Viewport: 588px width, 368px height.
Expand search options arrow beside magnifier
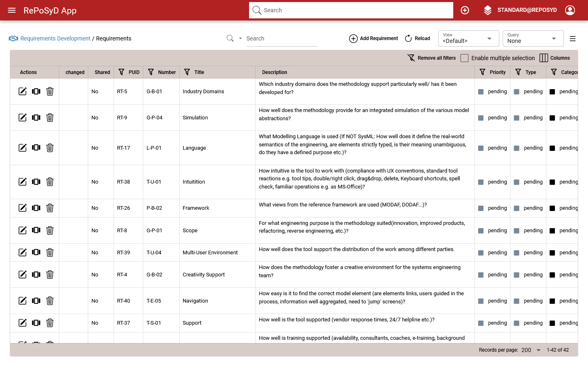[241, 38]
